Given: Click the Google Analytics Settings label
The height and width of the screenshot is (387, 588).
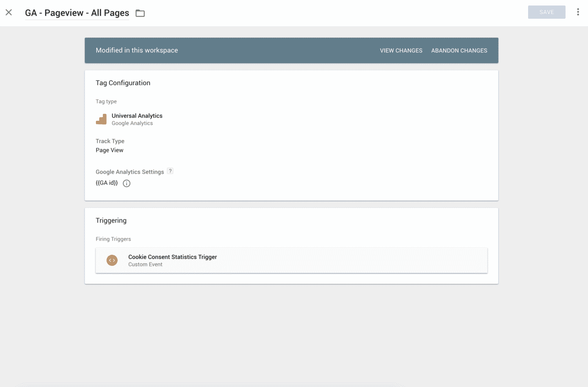Looking at the screenshot, I should click(130, 172).
